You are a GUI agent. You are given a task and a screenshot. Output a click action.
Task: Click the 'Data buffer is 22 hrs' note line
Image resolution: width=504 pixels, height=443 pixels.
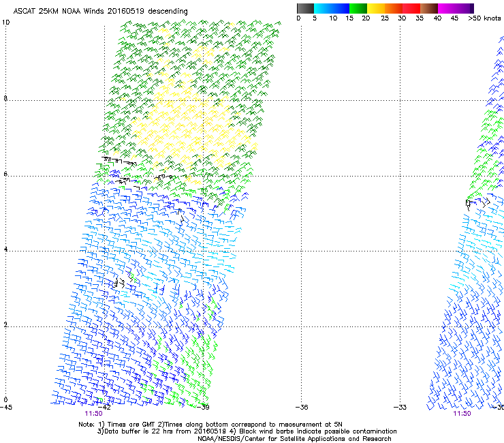click(x=247, y=431)
